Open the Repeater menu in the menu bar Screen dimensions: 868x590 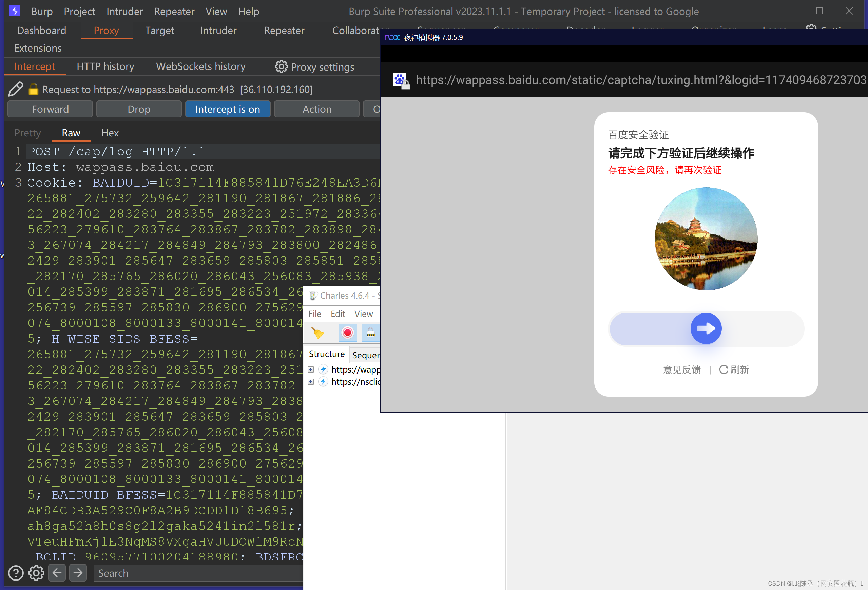click(174, 12)
